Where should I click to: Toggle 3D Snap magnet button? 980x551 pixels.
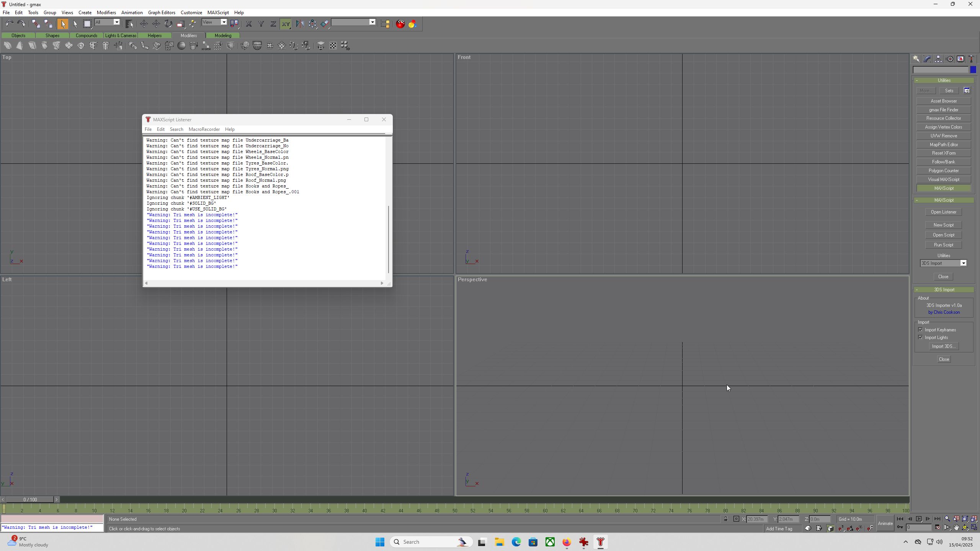click(841, 528)
